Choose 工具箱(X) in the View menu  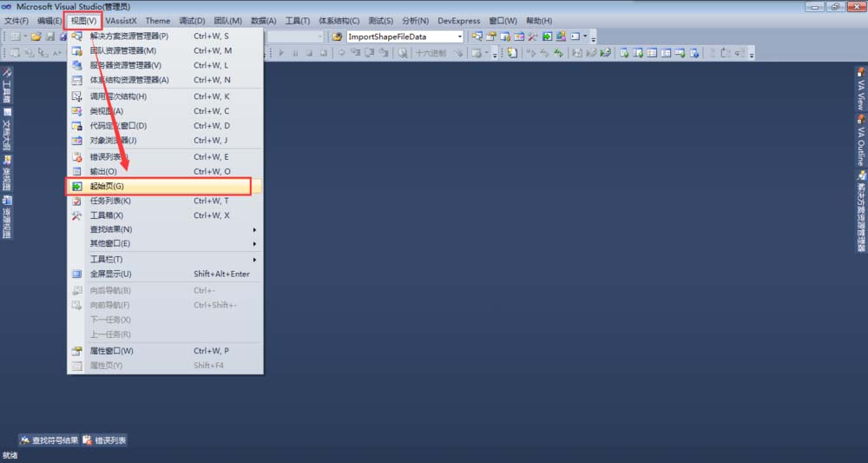click(x=164, y=215)
